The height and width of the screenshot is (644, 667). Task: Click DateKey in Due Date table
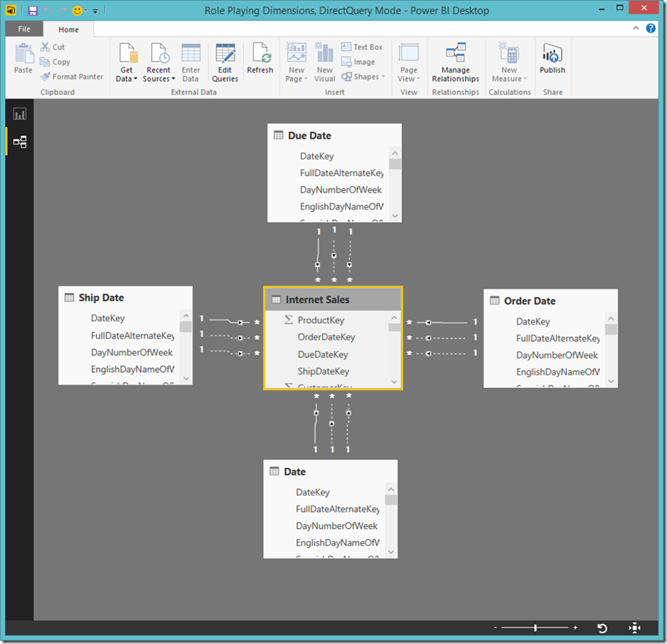(x=317, y=156)
